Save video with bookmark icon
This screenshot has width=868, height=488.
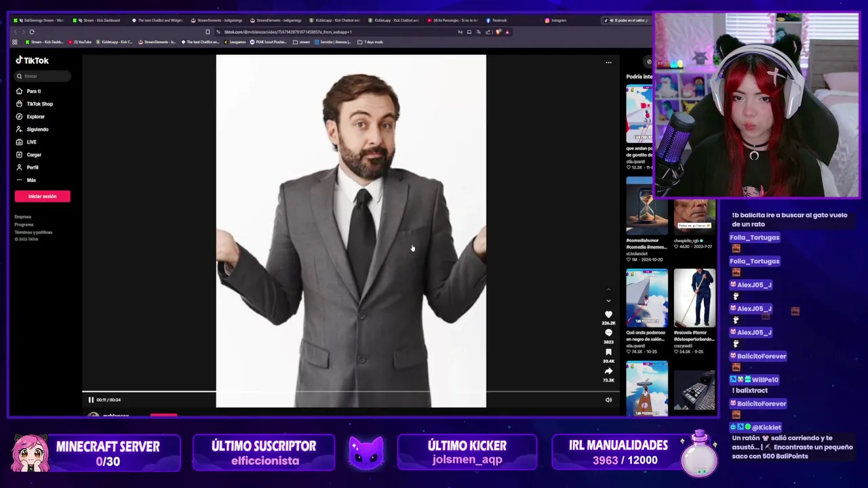[x=608, y=352]
